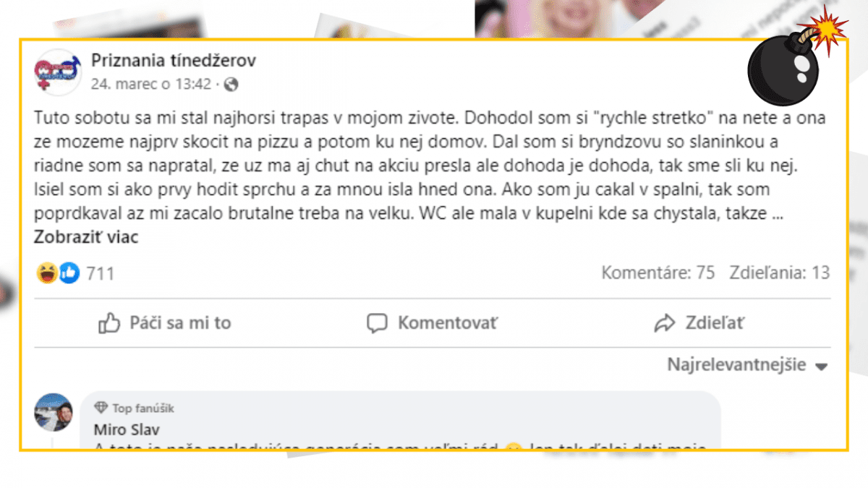Click the Priznania tínedžerov page avatar
Image resolution: width=868 pixels, height=488 pixels.
tap(58, 72)
